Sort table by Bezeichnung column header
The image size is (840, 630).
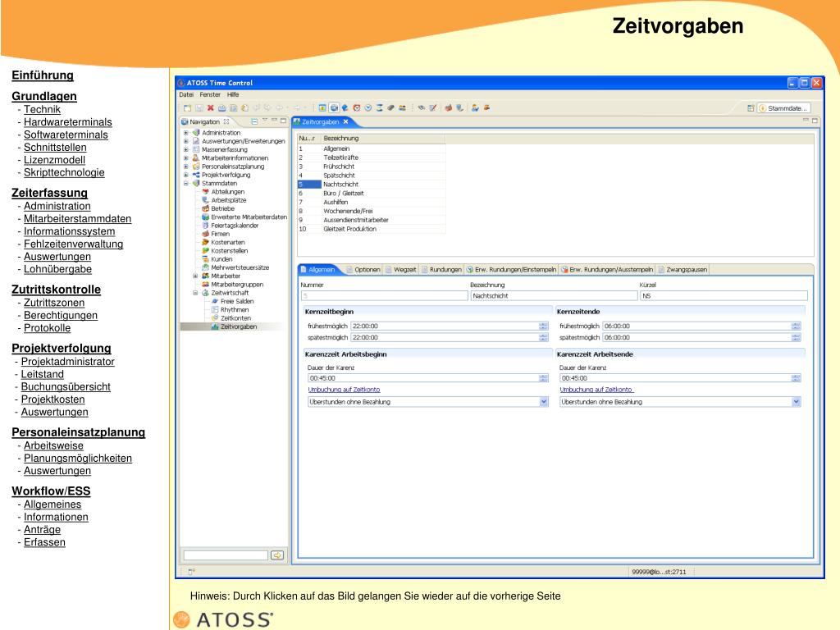click(x=382, y=138)
